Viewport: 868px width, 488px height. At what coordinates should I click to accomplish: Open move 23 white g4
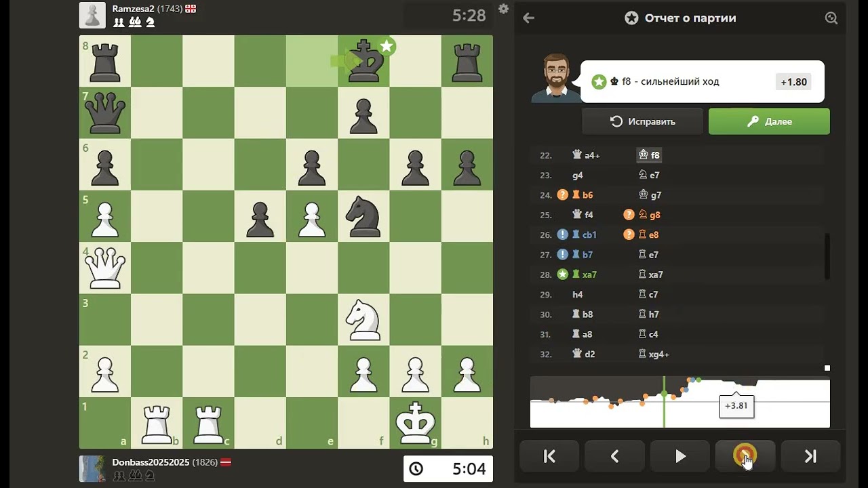578,175
